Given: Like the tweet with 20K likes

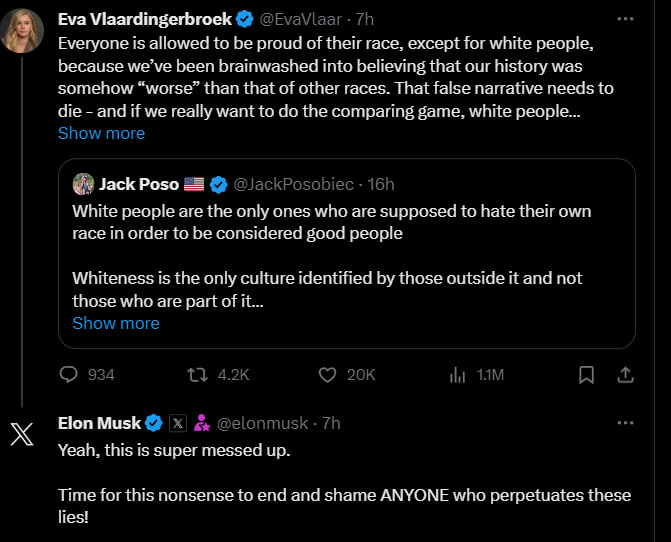Looking at the screenshot, I should (x=327, y=375).
